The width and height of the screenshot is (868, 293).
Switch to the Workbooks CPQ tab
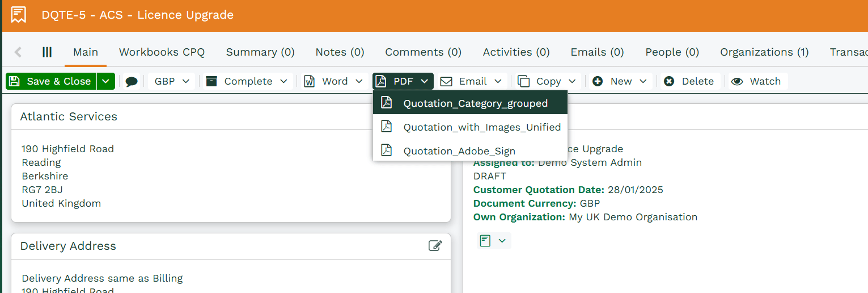click(x=162, y=52)
